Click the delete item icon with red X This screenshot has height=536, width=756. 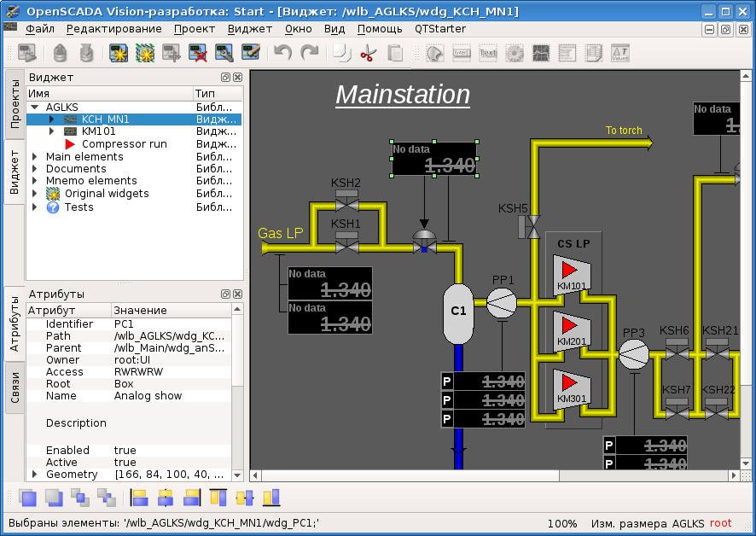[198, 54]
